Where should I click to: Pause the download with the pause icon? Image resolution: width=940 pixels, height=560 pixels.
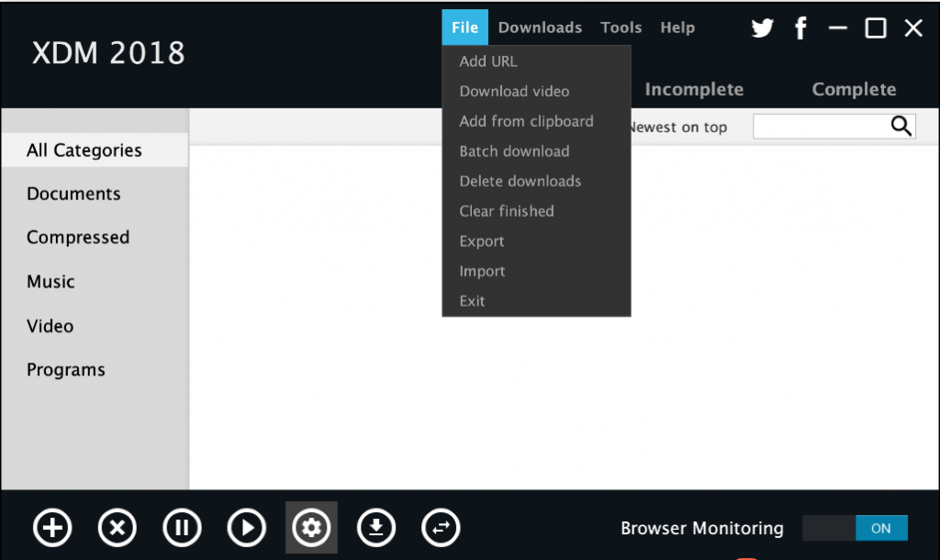(182, 528)
